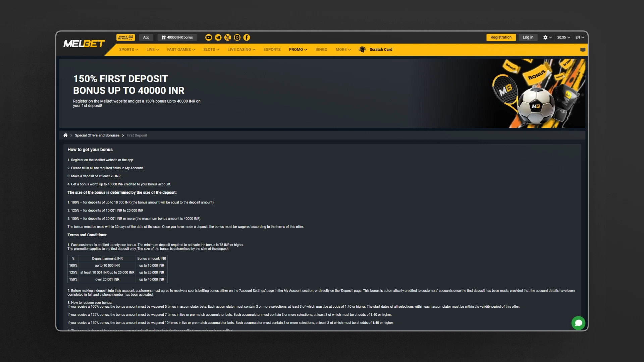
Task: Toggle the EN language selector
Action: [579, 37]
